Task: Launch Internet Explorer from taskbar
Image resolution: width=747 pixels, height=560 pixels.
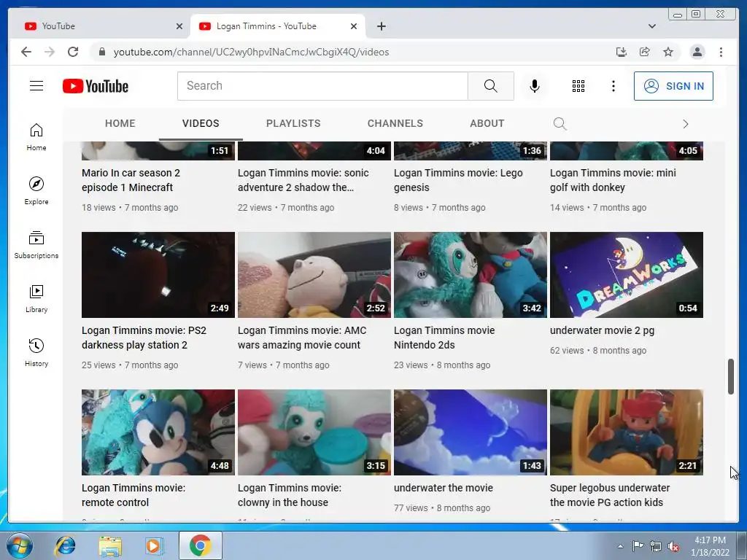Action: 65,545
